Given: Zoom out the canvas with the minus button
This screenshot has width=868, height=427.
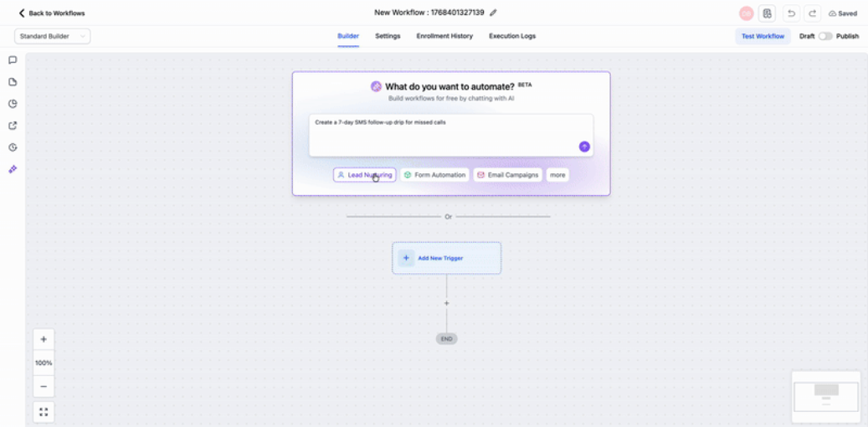Looking at the screenshot, I should coord(44,387).
